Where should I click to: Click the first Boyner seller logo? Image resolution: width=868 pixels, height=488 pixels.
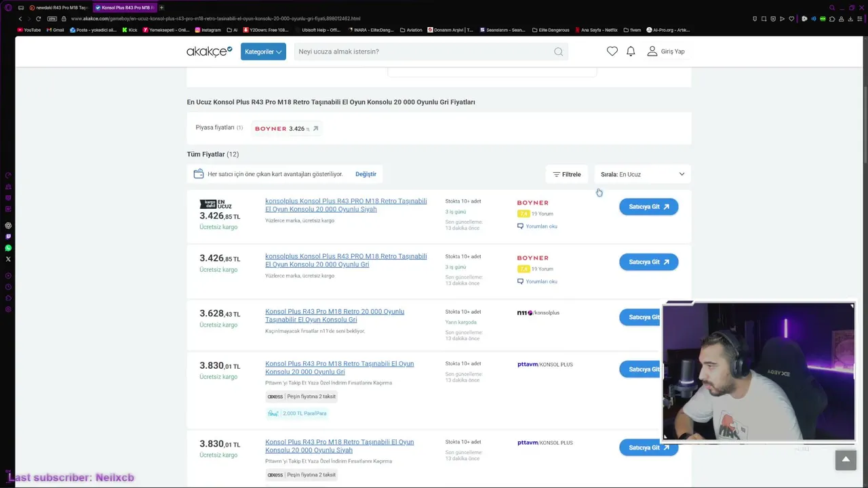pyautogui.click(x=532, y=203)
